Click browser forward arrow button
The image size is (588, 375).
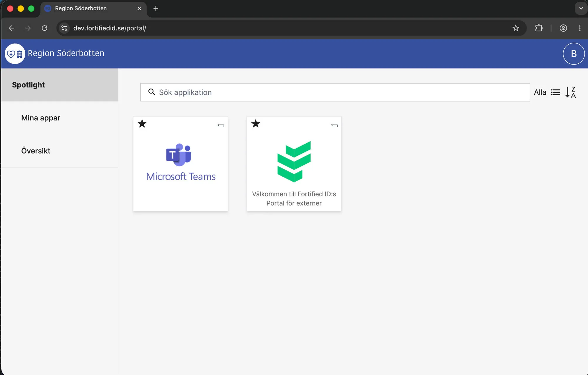28,28
